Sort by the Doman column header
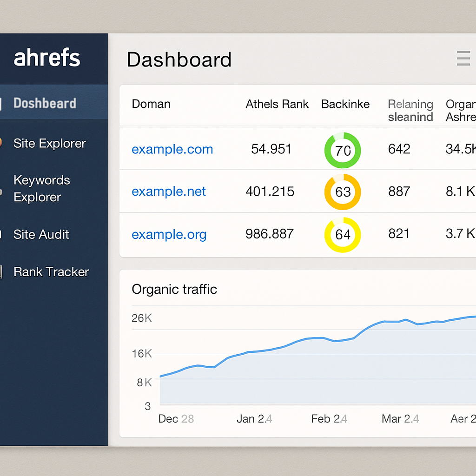Image resolution: width=476 pixels, height=476 pixels. click(151, 104)
